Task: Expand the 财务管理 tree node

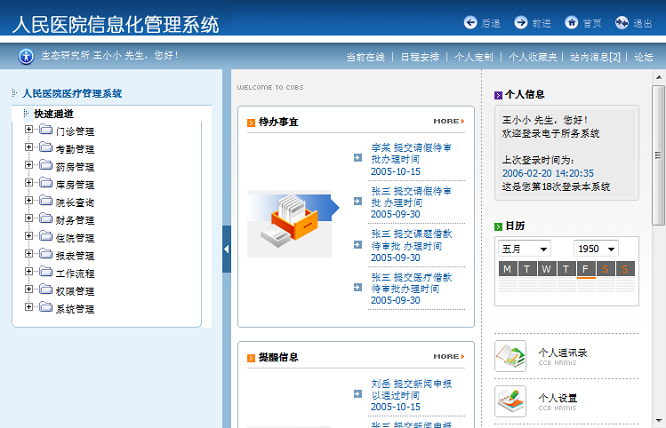Action: pyautogui.click(x=29, y=219)
